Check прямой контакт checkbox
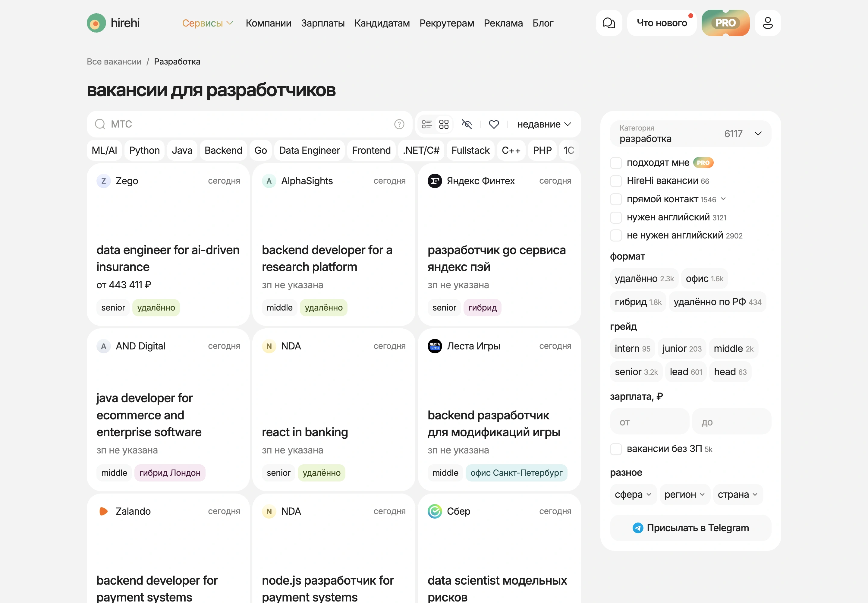Viewport: 868px width, 603px height. [x=616, y=199]
